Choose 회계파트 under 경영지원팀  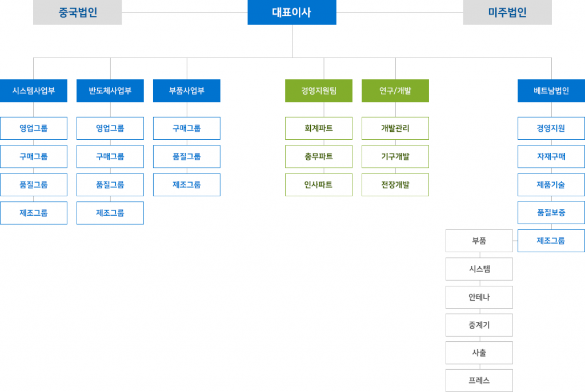[x=319, y=128]
